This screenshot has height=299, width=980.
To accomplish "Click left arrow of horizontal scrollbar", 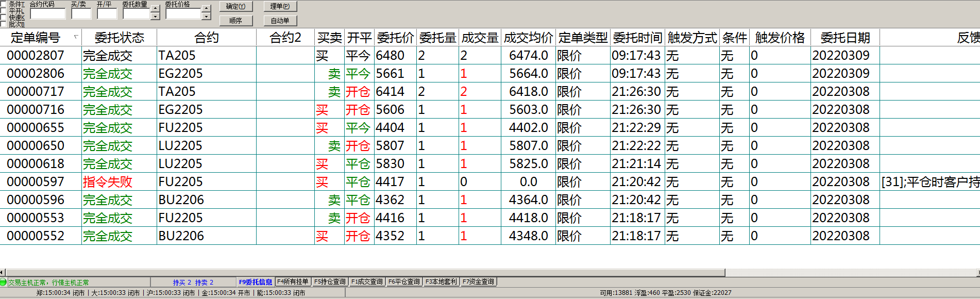I will (x=2, y=272).
